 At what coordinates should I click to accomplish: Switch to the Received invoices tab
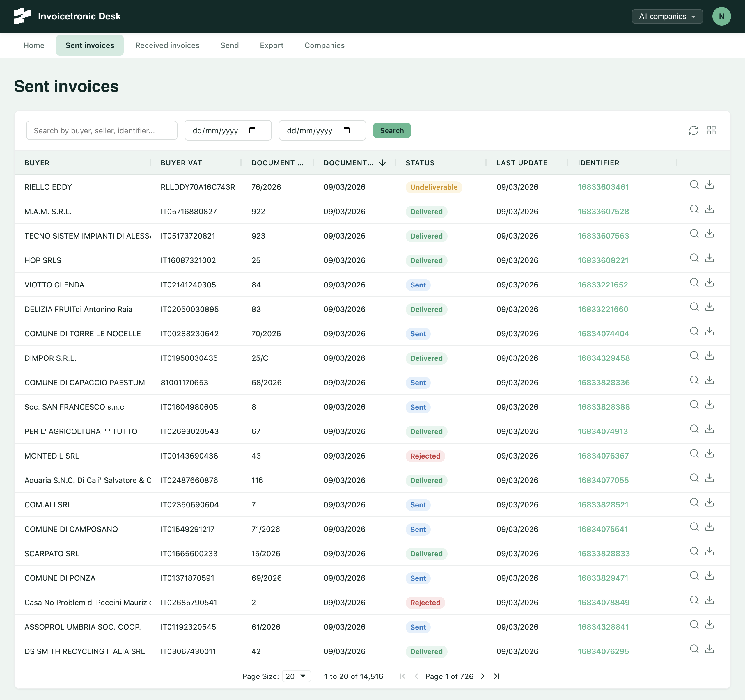(167, 45)
